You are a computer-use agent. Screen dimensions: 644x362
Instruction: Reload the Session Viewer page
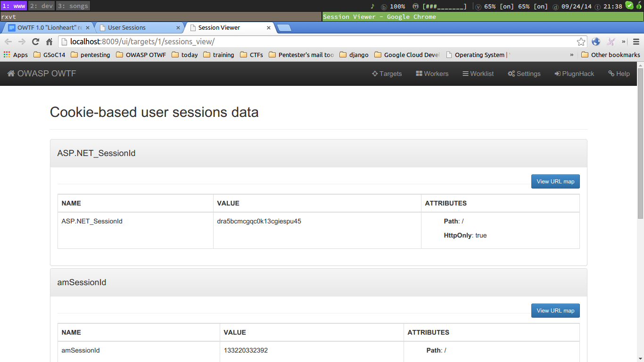[x=35, y=41]
